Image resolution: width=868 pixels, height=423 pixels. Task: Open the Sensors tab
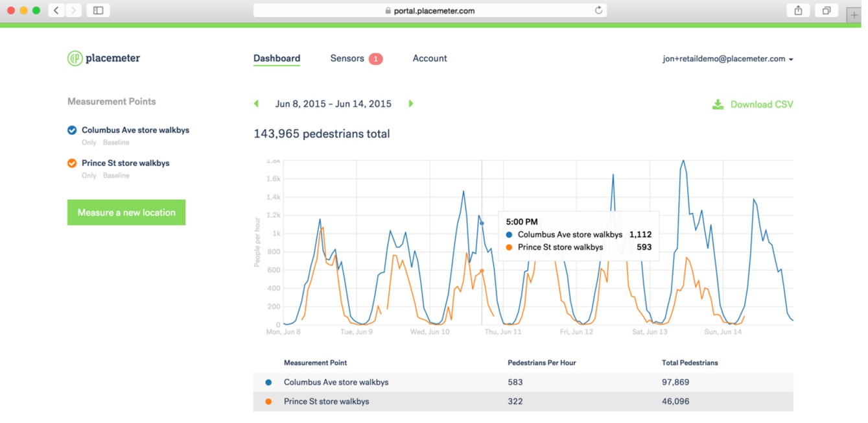coord(347,58)
